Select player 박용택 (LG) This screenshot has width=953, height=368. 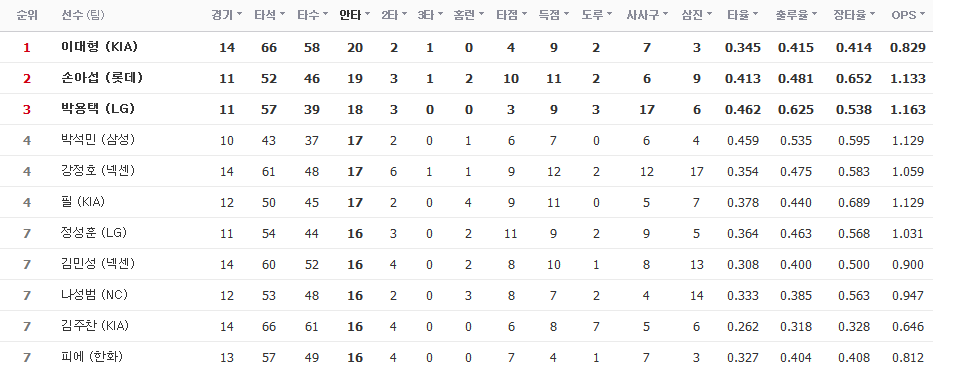(x=98, y=109)
